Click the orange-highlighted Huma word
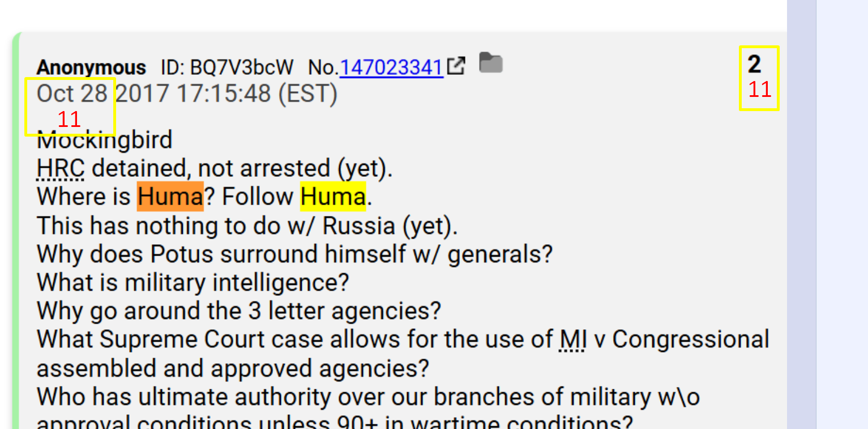Image resolution: width=868 pixels, height=429 pixels. pos(170,197)
